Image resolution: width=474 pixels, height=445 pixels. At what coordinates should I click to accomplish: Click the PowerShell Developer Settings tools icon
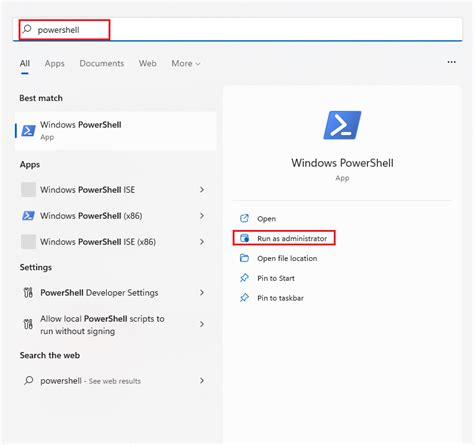click(x=28, y=293)
